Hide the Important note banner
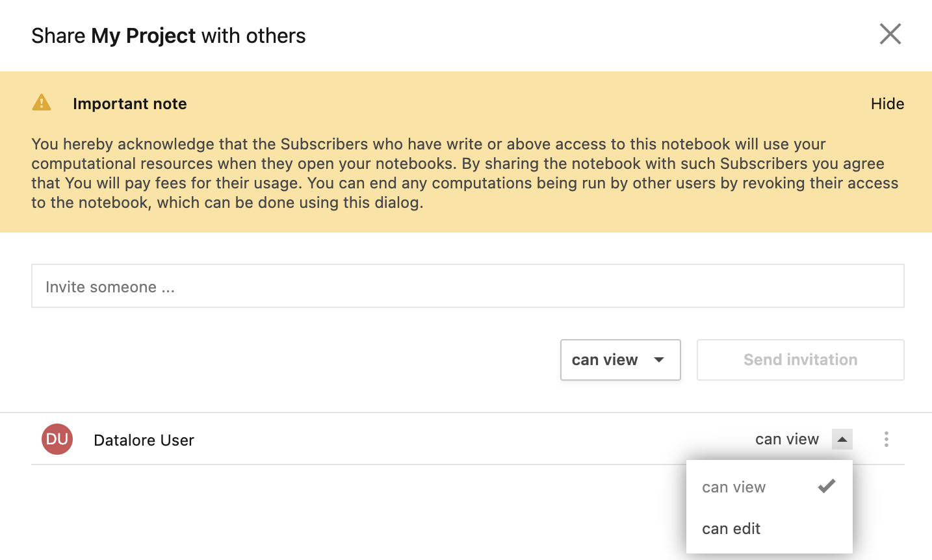 [x=887, y=104]
